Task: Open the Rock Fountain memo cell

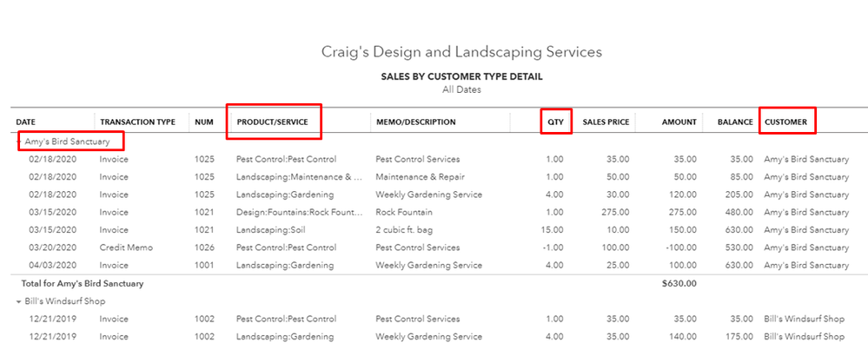Action: (x=404, y=212)
